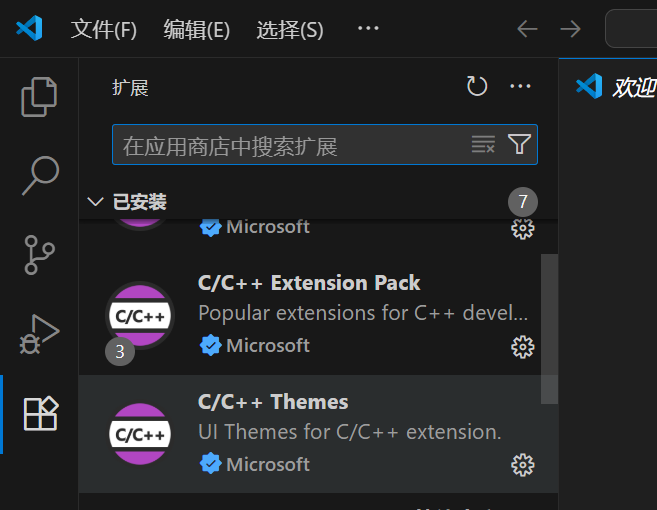Click the extension search input field
This screenshot has width=657, height=510.
[290, 146]
